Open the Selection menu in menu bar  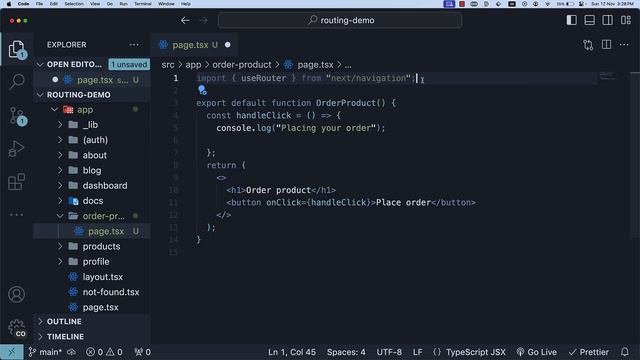[x=74, y=4]
